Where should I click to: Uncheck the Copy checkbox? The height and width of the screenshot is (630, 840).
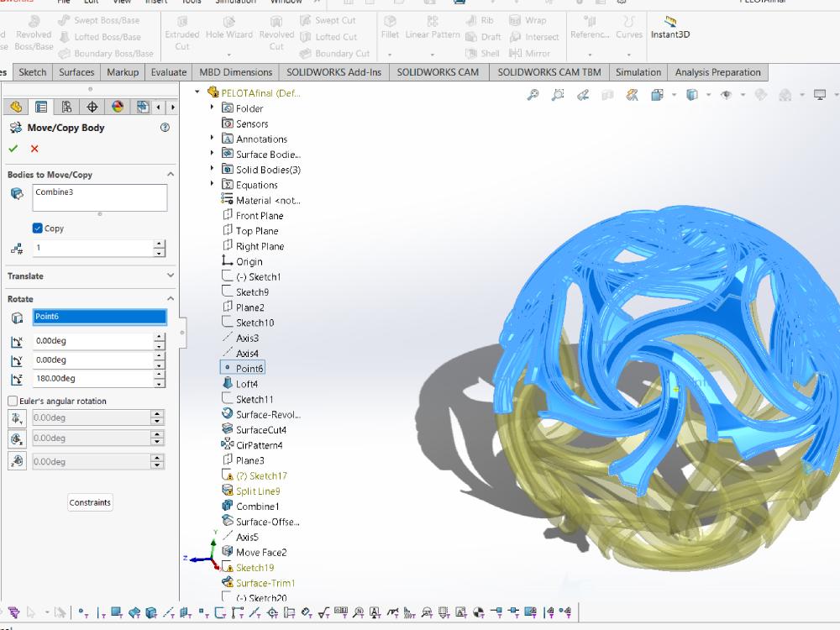[x=38, y=228]
